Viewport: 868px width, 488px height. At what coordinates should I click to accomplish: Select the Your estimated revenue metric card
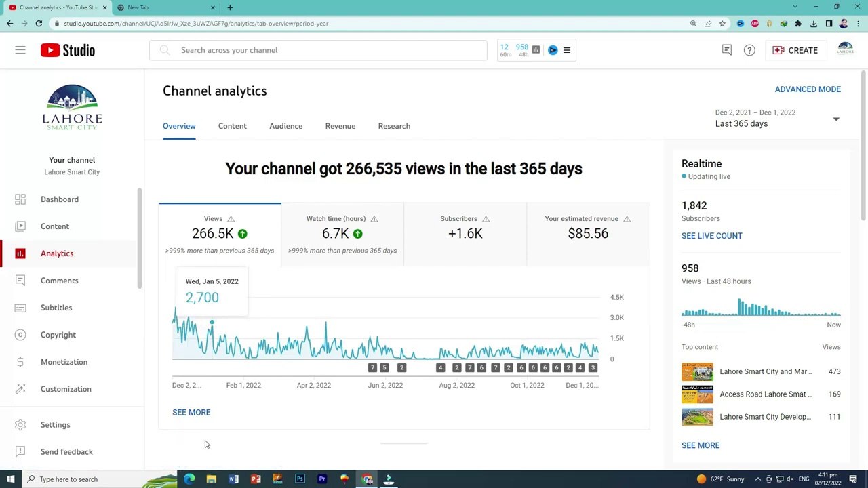coord(588,234)
